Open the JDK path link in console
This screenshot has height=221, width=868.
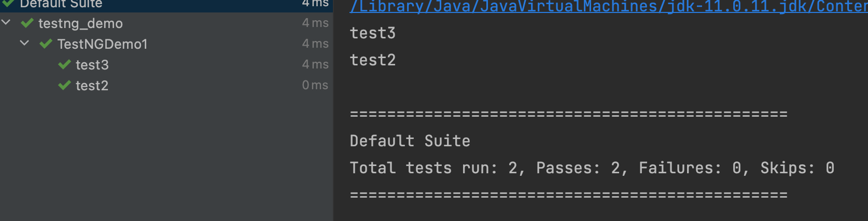click(x=609, y=7)
